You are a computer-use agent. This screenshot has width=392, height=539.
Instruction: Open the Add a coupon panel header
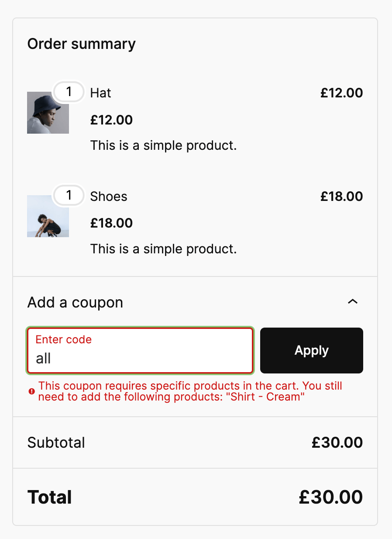[75, 302]
